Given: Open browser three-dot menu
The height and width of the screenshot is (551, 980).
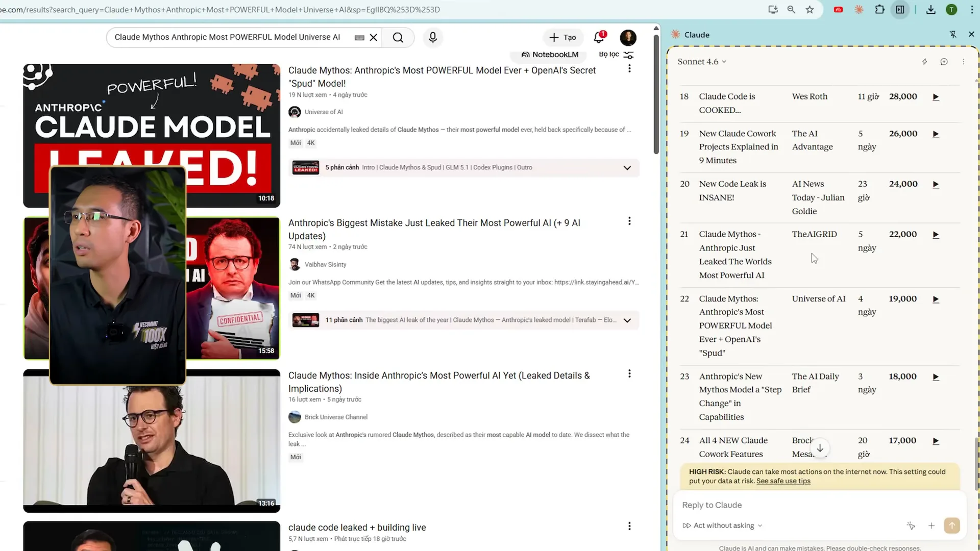Looking at the screenshot, I should [x=972, y=10].
